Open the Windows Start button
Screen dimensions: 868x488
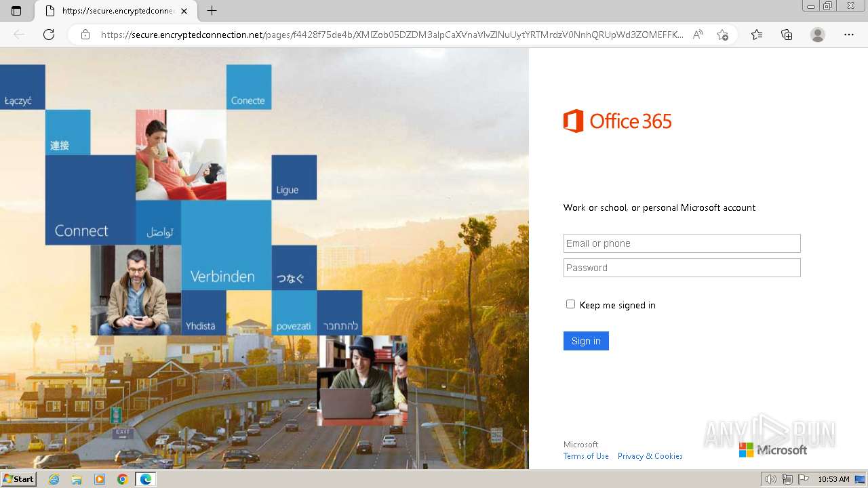18,479
